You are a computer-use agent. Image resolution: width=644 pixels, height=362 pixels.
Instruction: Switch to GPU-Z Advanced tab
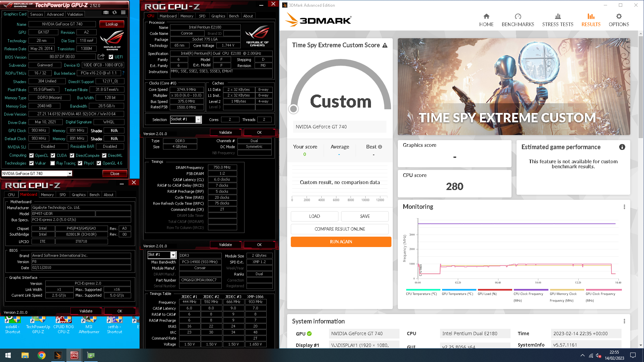(x=55, y=14)
